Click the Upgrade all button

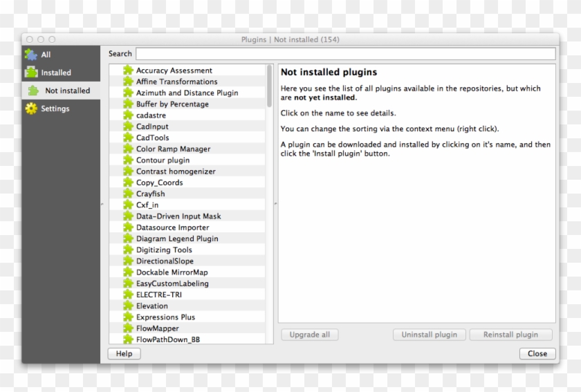click(310, 335)
